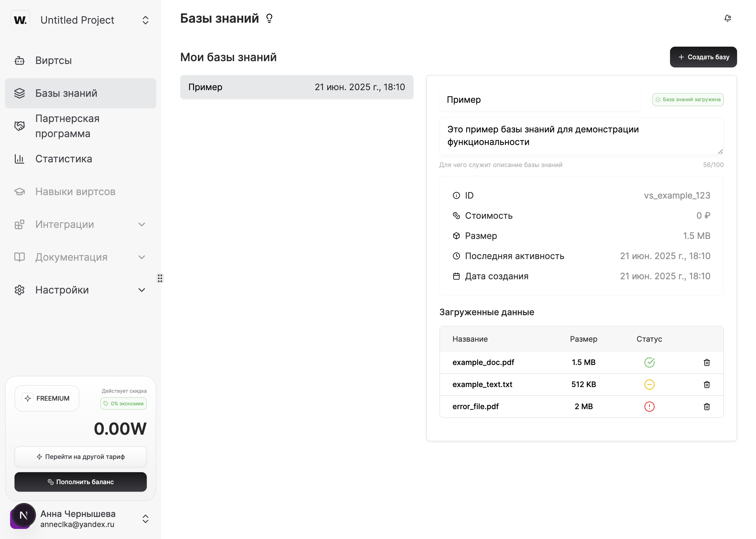
Task: Click the База знаний загружена status badge
Action: point(688,100)
